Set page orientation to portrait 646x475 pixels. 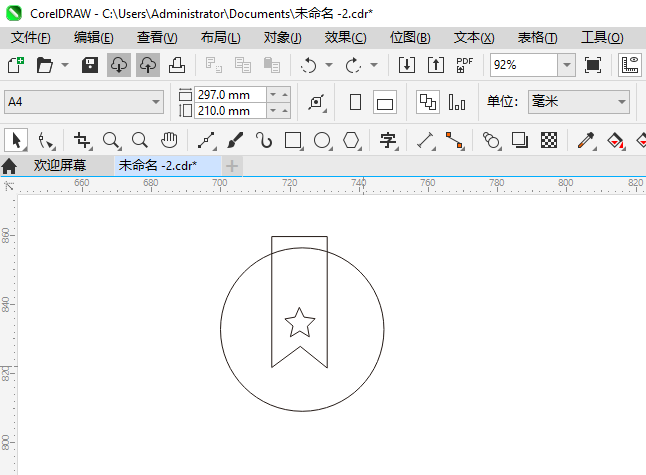355,102
